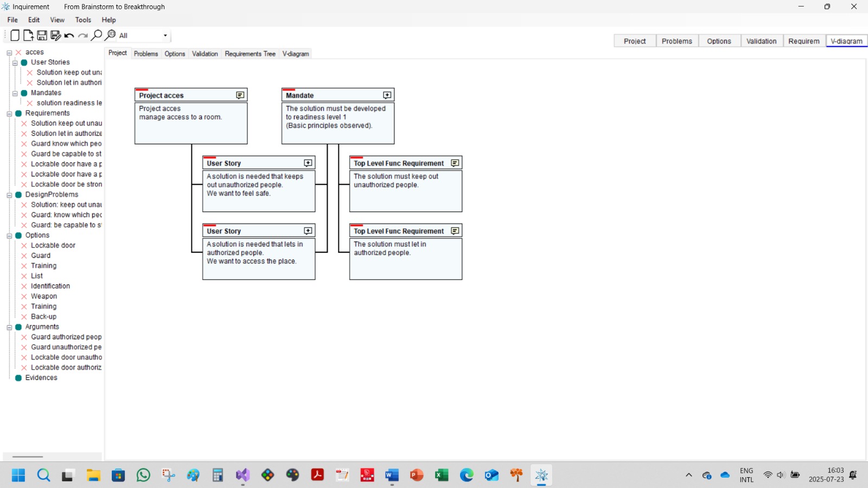This screenshot has height=488, width=868.
Task: Collapse the acces root tree node
Action: point(9,53)
